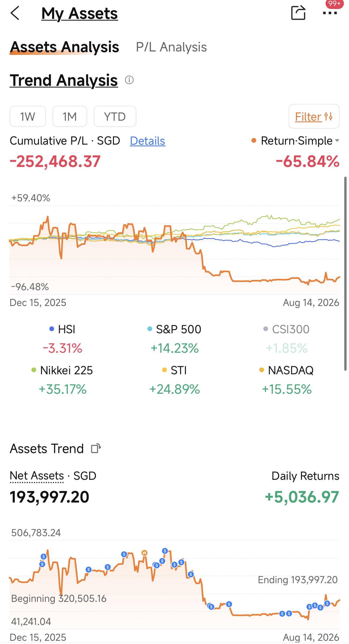Image resolution: width=349 pixels, height=644 pixels.
Task: Open the Details link
Action: [x=148, y=141]
